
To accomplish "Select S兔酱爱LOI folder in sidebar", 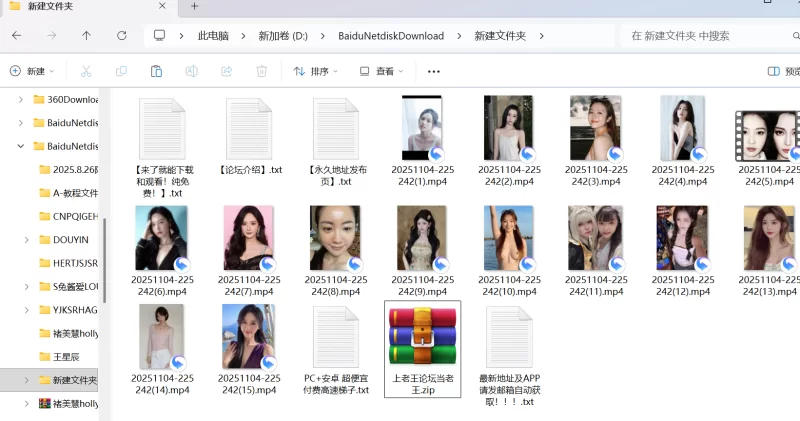I will pyautogui.click(x=68, y=287).
